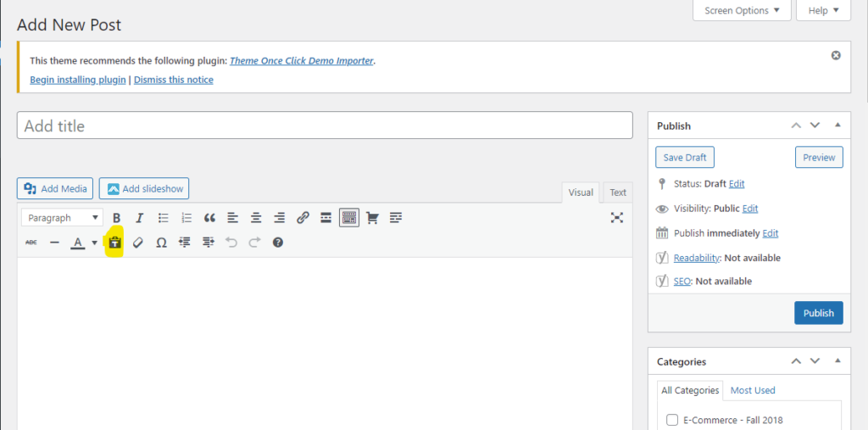Viewport: 868px width, 430px height.
Task: Align text left
Action: (232, 218)
